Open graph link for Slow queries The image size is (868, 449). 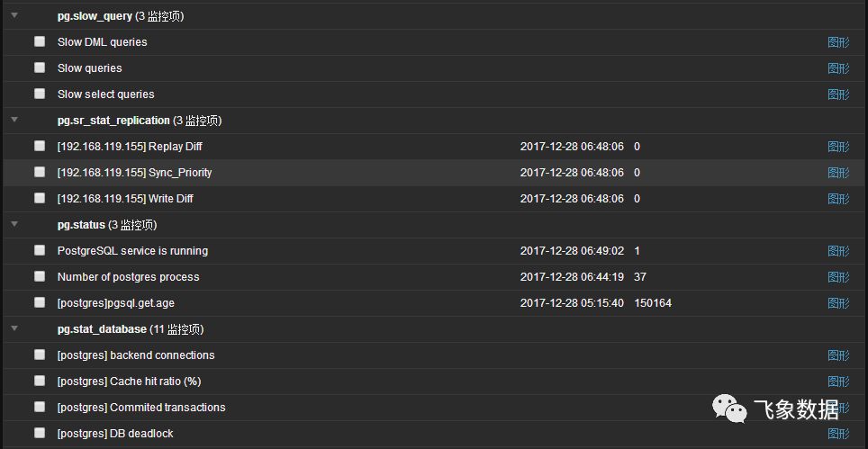pos(838,68)
